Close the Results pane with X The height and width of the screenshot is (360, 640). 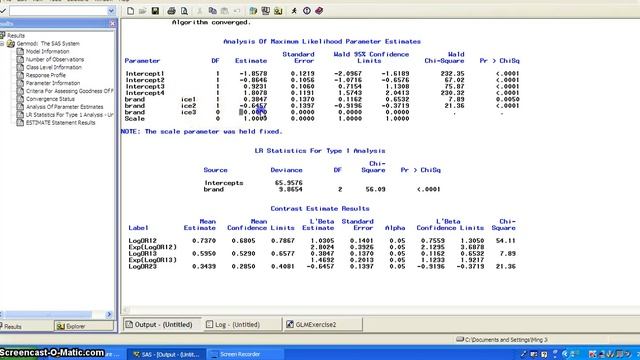pyautogui.click(x=112, y=24)
